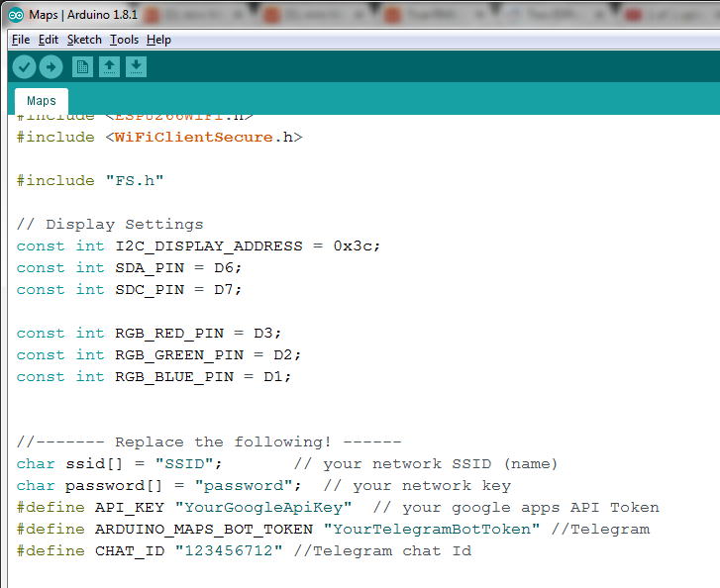This screenshot has height=588, width=720.
Task: Open the Help menu
Action: [x=158, y=40]
